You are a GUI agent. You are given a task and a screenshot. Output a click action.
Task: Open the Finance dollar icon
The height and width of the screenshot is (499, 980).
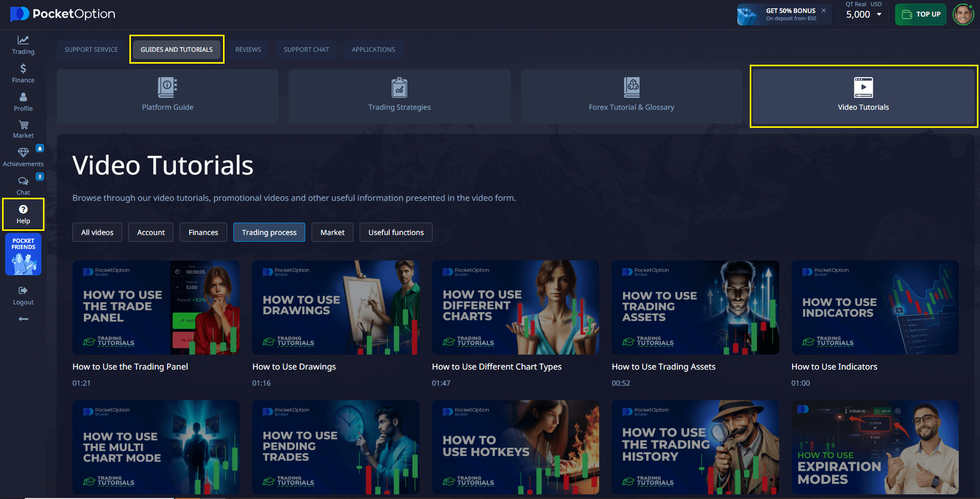(23, 69)
